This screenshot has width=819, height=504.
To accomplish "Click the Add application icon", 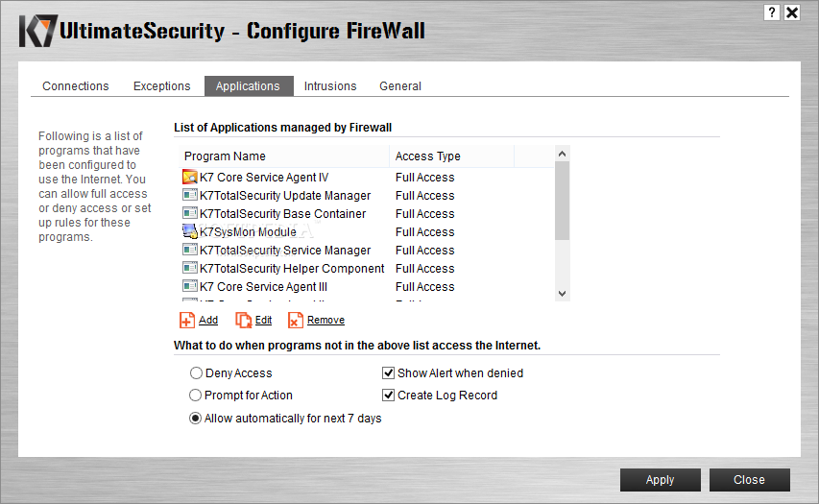I will 187,320.
